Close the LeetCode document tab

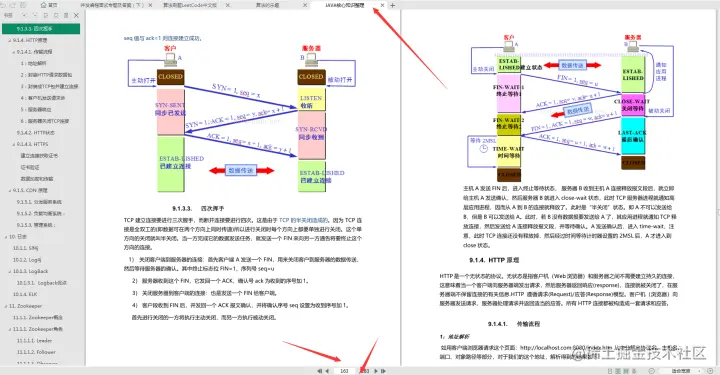point(228,6)
